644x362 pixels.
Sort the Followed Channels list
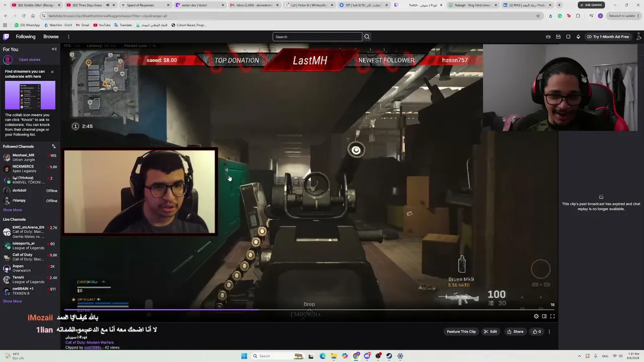(54, 146)
